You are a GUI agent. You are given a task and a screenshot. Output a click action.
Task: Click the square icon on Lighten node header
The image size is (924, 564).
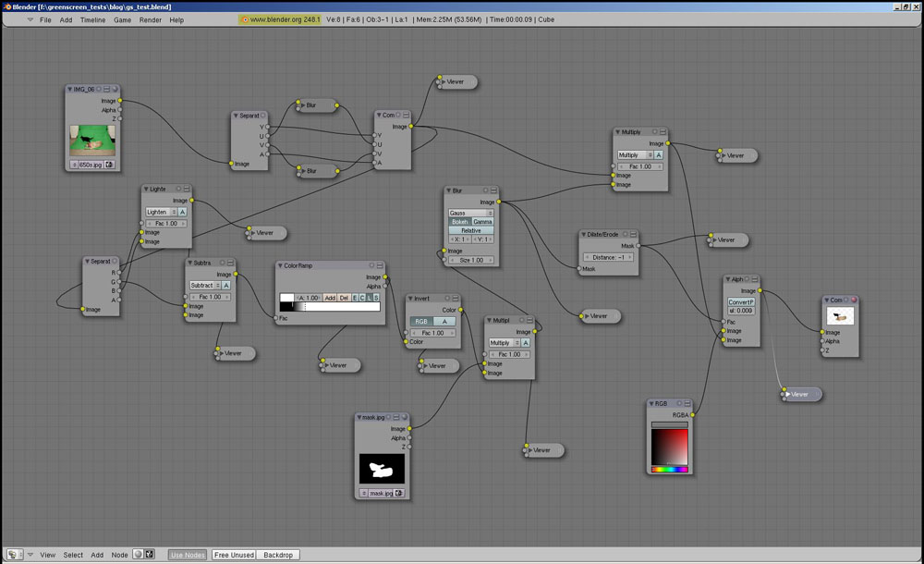(187, 189)
